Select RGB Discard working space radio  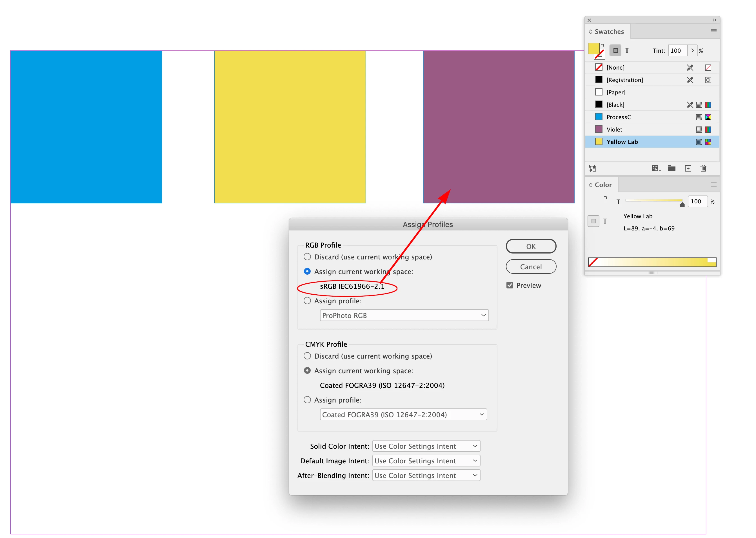click(x=307, y=257)
